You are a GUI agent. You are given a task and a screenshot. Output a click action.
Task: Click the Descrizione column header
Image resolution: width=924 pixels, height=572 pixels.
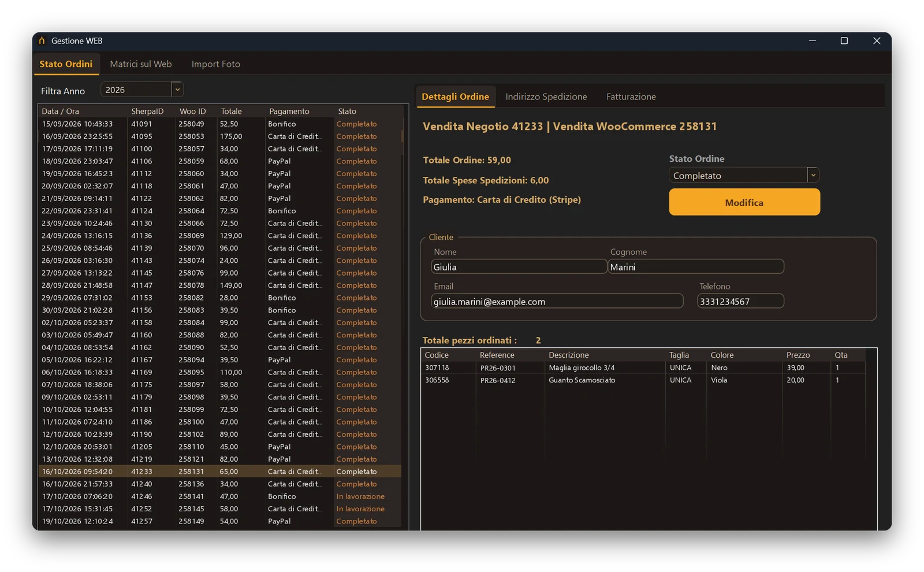click(605, 355)
